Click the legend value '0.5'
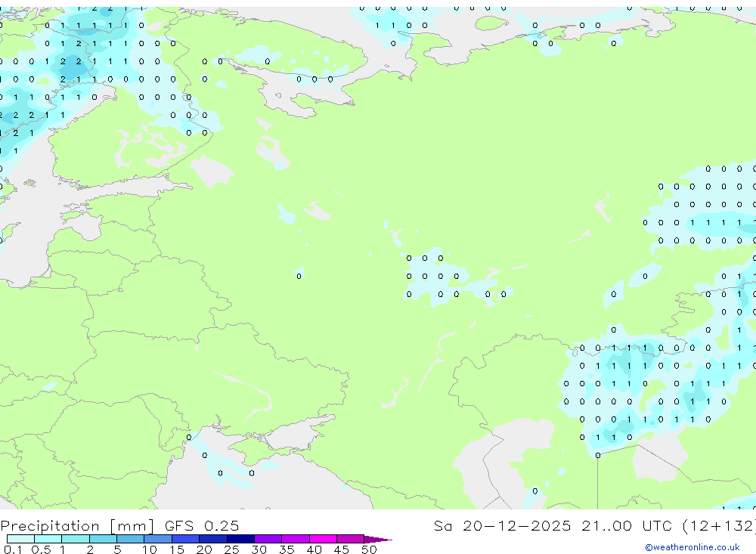This screenshot has height=554, width=756. (41, 549)
